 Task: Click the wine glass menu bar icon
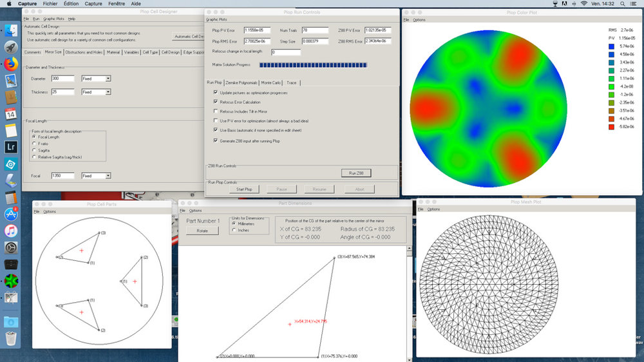pyautogui.click(x=555, y=4)
